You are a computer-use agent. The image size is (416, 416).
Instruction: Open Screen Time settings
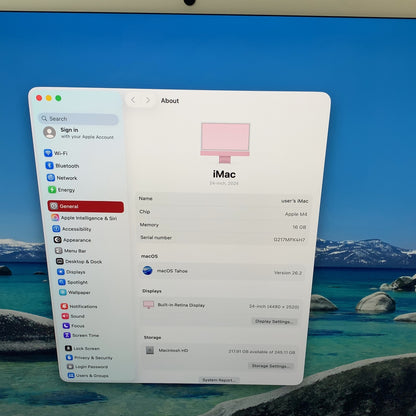[x=81, y=335]
